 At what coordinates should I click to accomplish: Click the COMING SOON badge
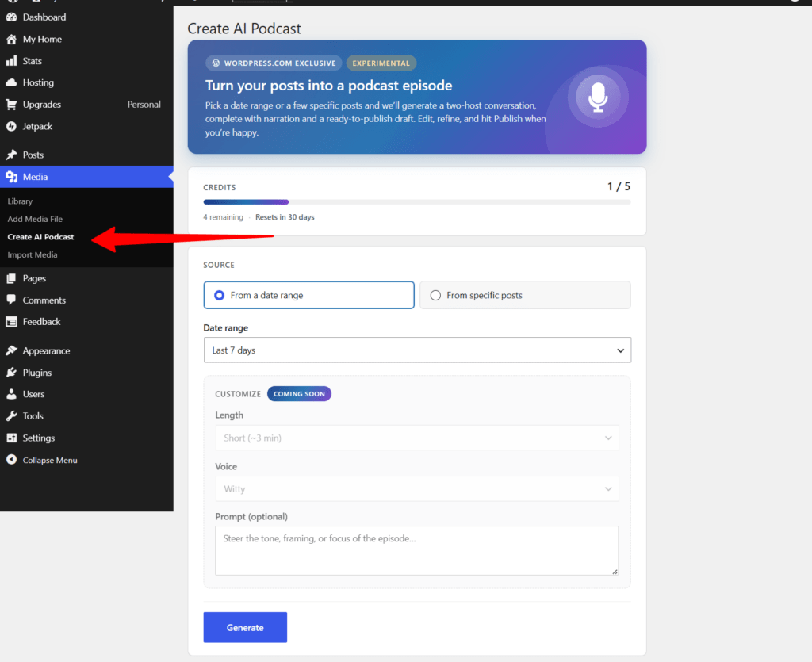pyautogui.click(x=299, y=394)
